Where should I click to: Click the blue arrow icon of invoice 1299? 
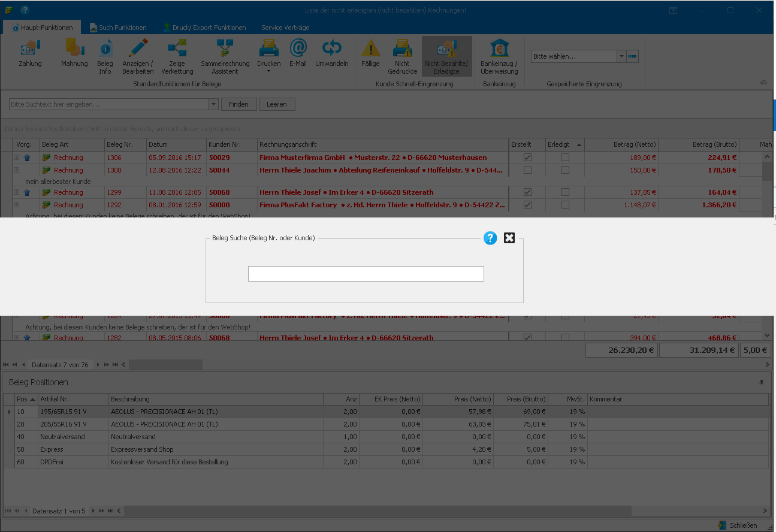(x=26, y=192)
